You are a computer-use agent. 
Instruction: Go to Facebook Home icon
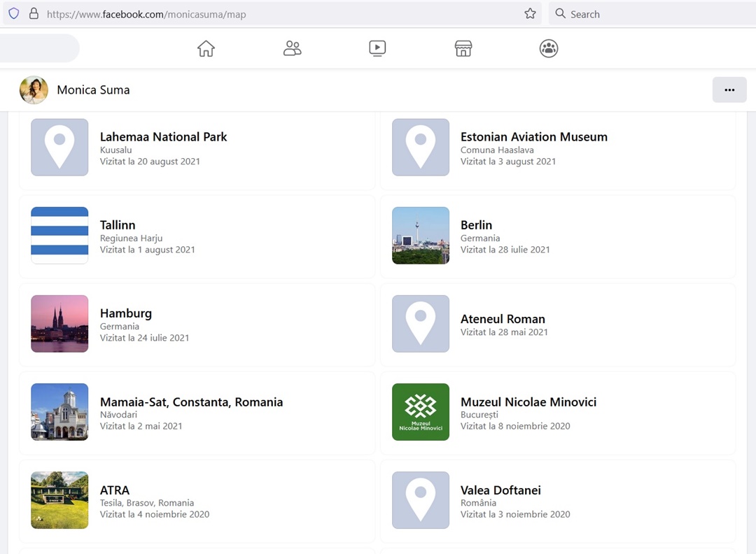click(206, 48)
